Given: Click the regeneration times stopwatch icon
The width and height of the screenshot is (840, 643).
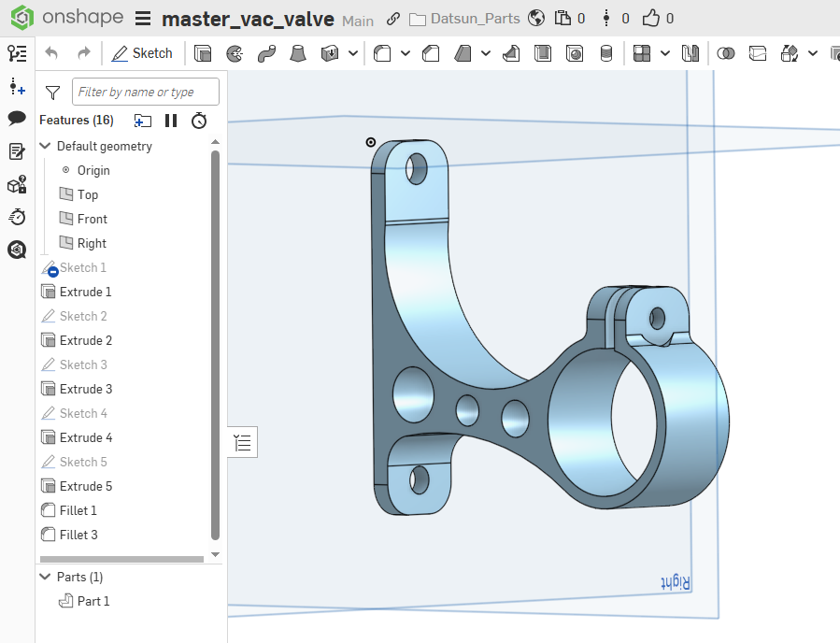Looking at the screenshot, I should (199, 121).
